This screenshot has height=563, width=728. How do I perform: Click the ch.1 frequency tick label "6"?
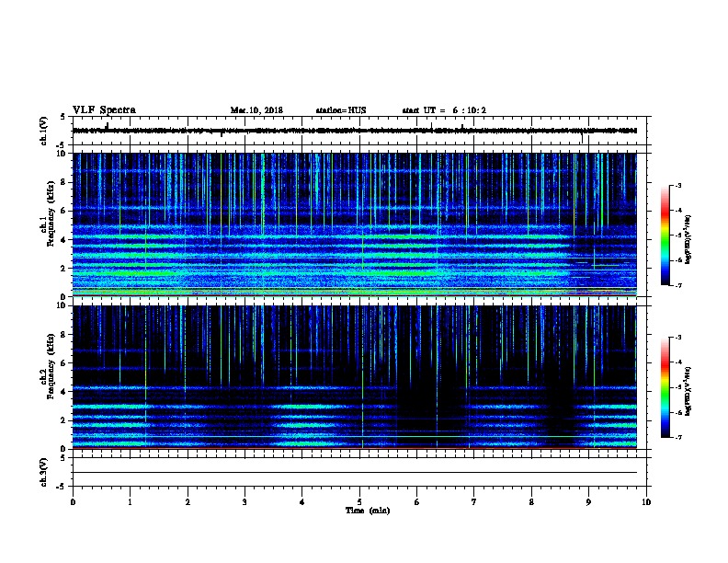63,211
